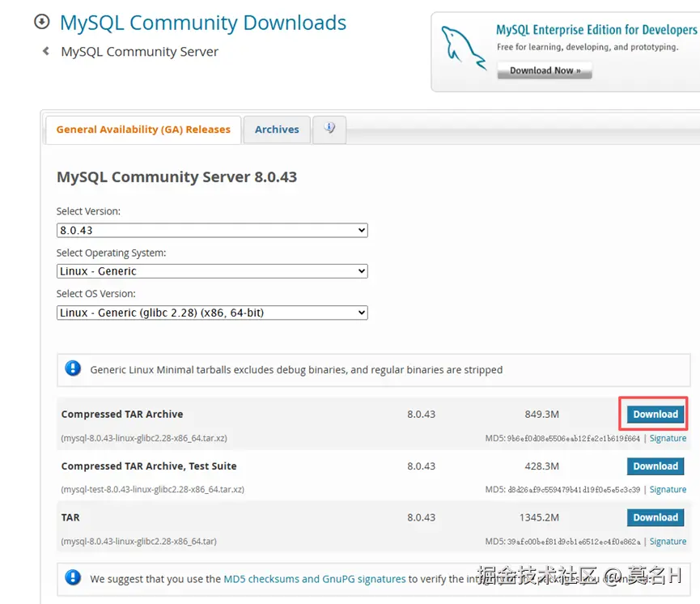Screen dimensions: 700x604
Task: Click filename mysql-test-8.0.43-linux-glibc2.28-x86_64.tar.xz
Action: point(153,490)
